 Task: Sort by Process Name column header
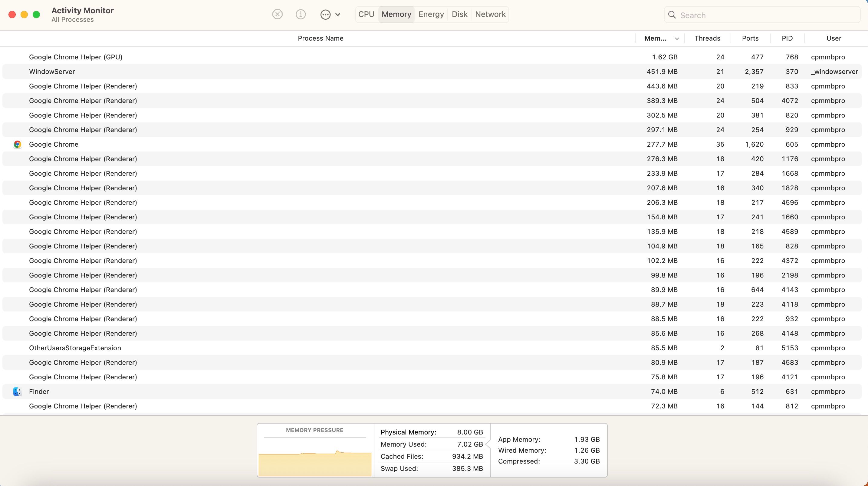point(321,38)
